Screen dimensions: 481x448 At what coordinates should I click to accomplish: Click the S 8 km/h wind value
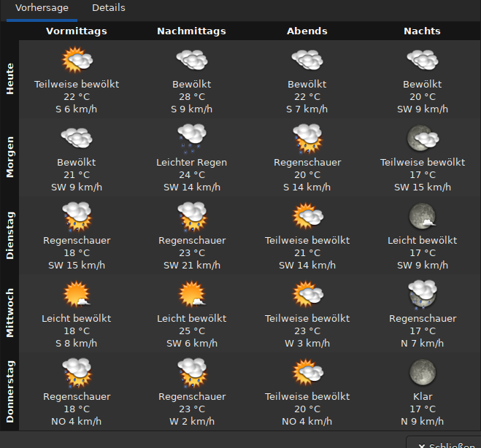[x=77, y=344]
